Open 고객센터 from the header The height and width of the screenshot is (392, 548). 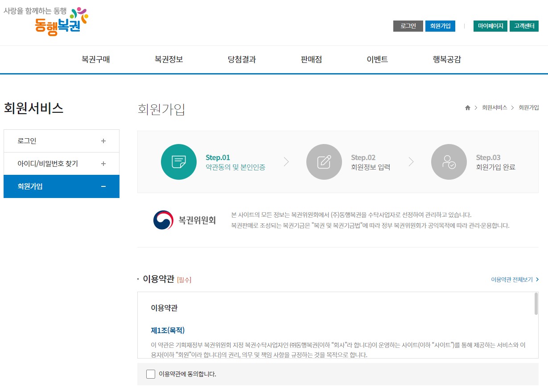click(x=524, y=26)
